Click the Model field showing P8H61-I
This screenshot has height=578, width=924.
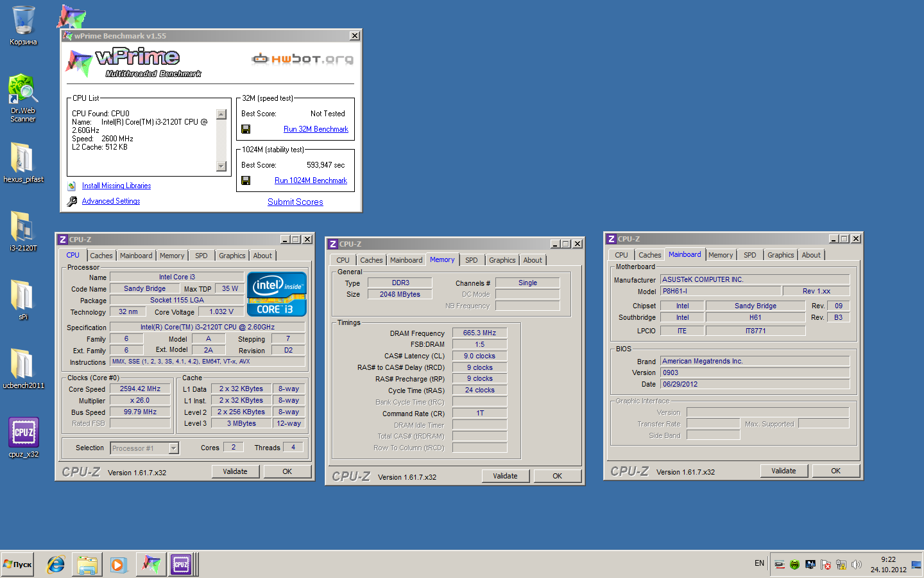pyautogui.click(x=721, y=291)
